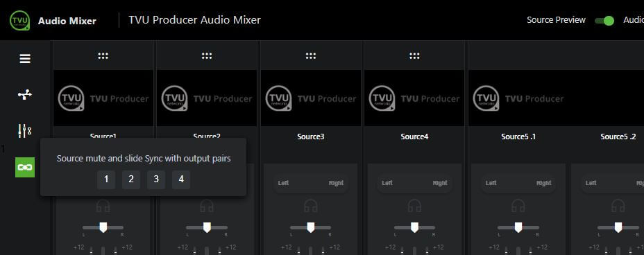Grab the drag handle above Source4

414,55
